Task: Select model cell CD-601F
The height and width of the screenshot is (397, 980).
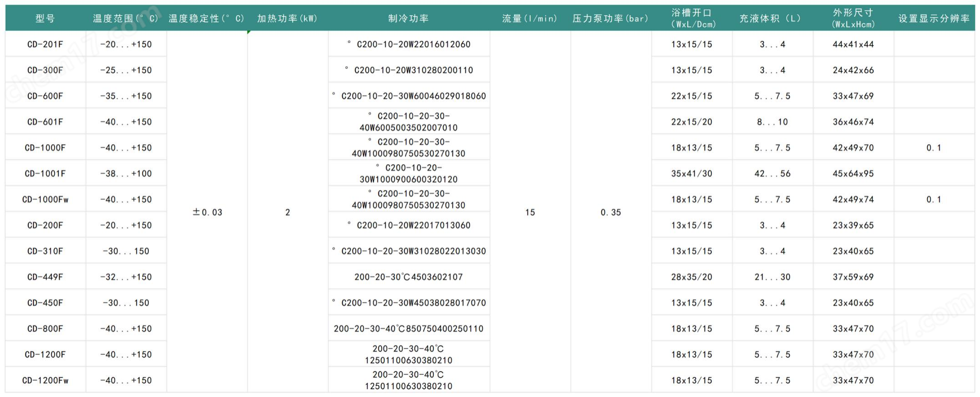Action: pos(45,122)
